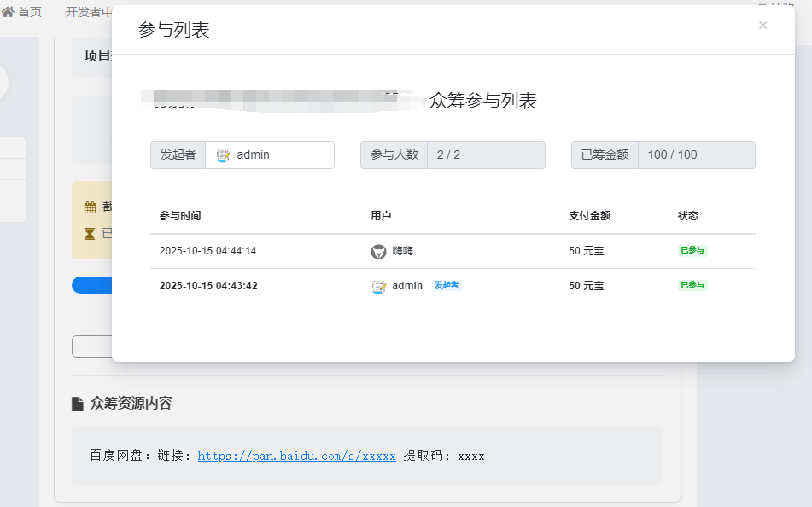The image size is (812, 507).
Task: Click the blue 发起者 badge next to admin
Action: 447,286
